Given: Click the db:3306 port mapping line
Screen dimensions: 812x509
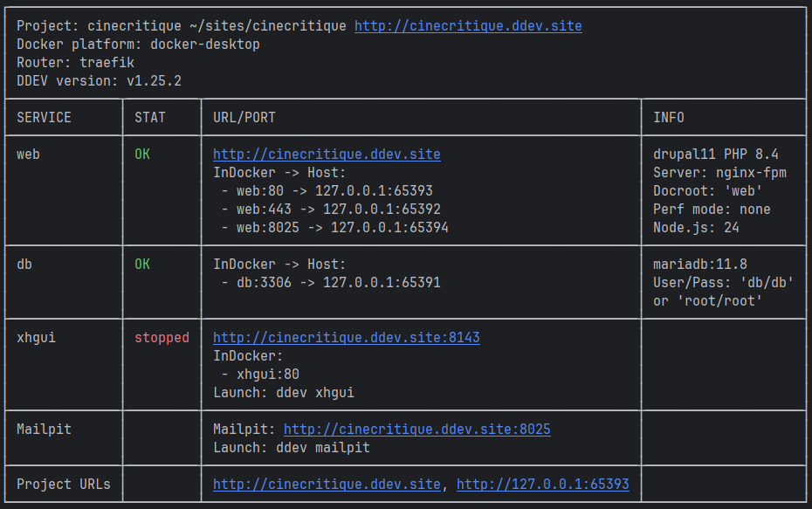Looking at the screenshot, I should (331, 283).
